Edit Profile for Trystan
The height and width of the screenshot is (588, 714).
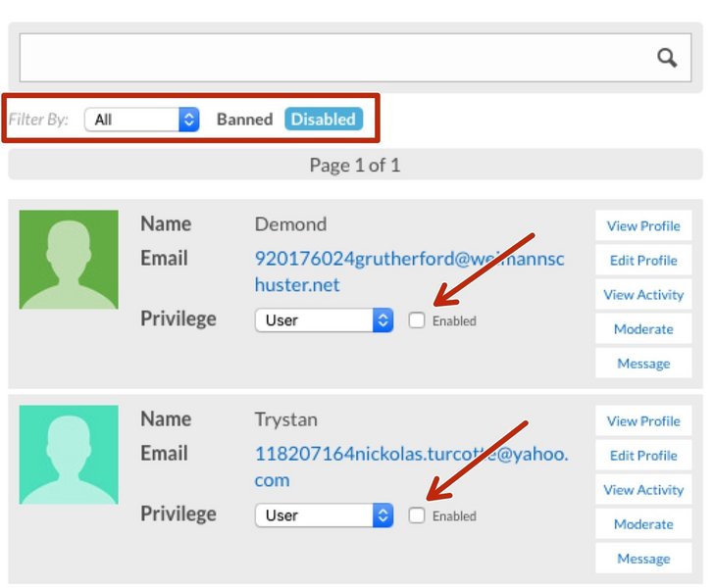coord(642,456)
